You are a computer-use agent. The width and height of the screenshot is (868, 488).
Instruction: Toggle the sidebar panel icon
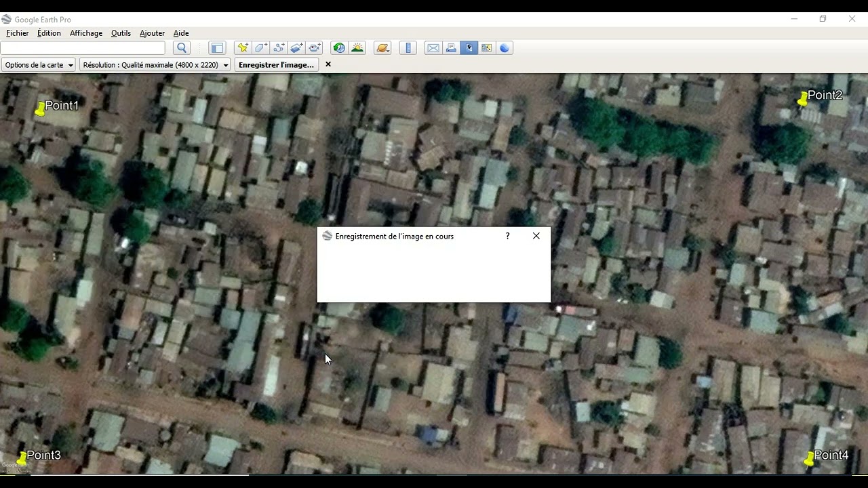pos(217,47)
